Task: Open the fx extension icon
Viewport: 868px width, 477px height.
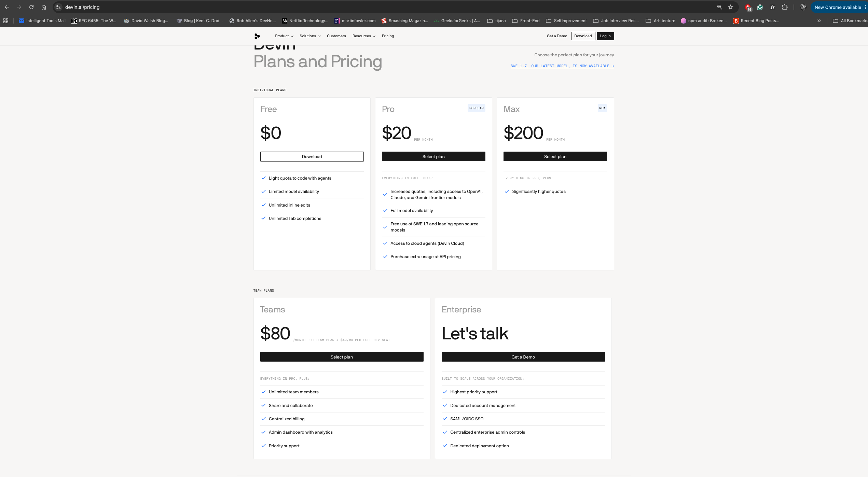Action: click(x=772, y=7)
